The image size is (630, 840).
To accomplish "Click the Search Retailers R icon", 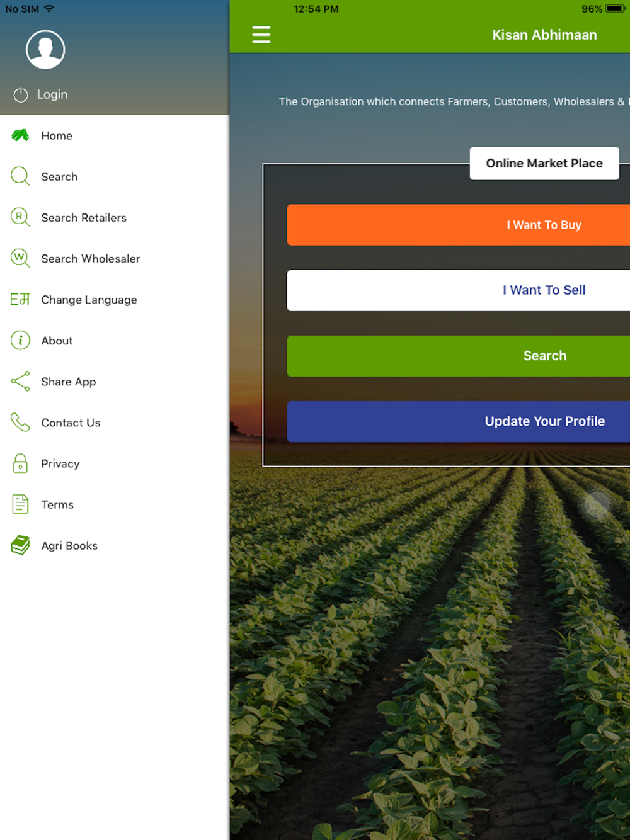I will point(20,217).
